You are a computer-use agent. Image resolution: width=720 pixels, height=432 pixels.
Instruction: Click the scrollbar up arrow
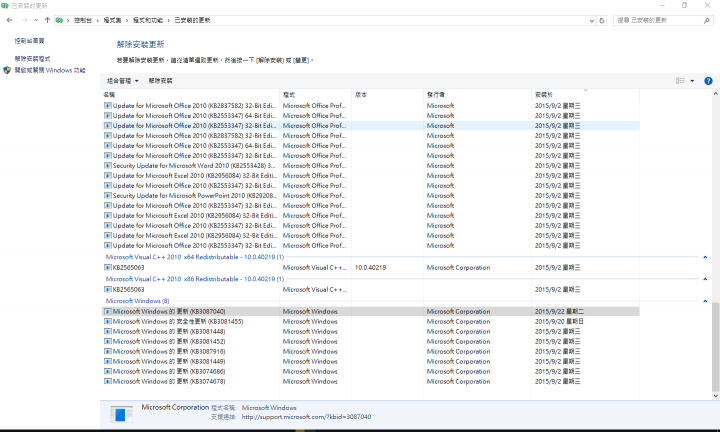(715, 94)
